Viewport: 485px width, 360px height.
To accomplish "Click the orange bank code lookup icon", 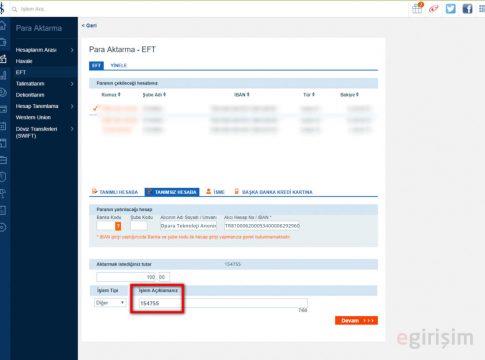I will [118, 226].
